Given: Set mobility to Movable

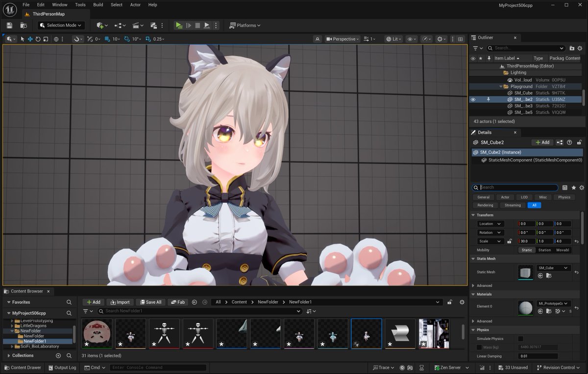Looking at the screenshot, I should [x=563, y=250].
